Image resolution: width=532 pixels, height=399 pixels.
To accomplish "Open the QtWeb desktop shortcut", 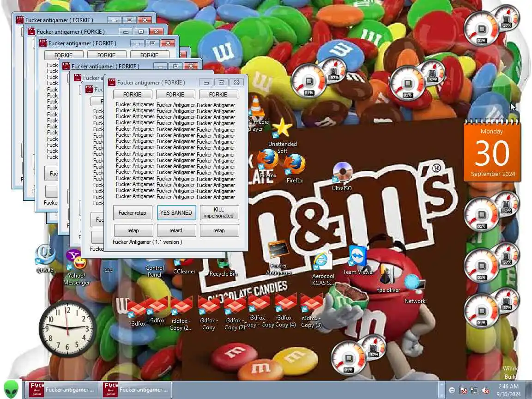I will pos(45,259).
